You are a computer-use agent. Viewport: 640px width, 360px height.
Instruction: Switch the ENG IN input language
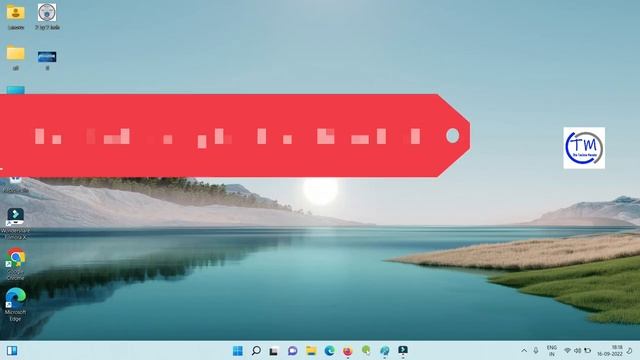[551, 351]
